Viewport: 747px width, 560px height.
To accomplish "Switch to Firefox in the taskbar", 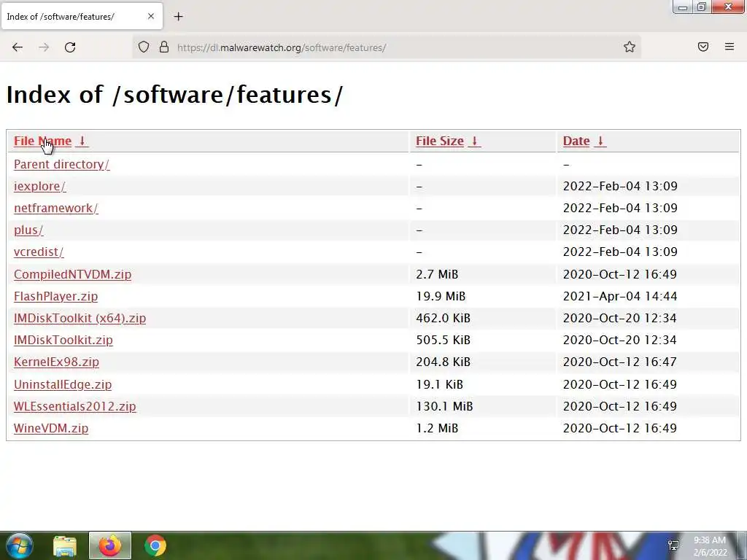I will [x=110, y=545].
